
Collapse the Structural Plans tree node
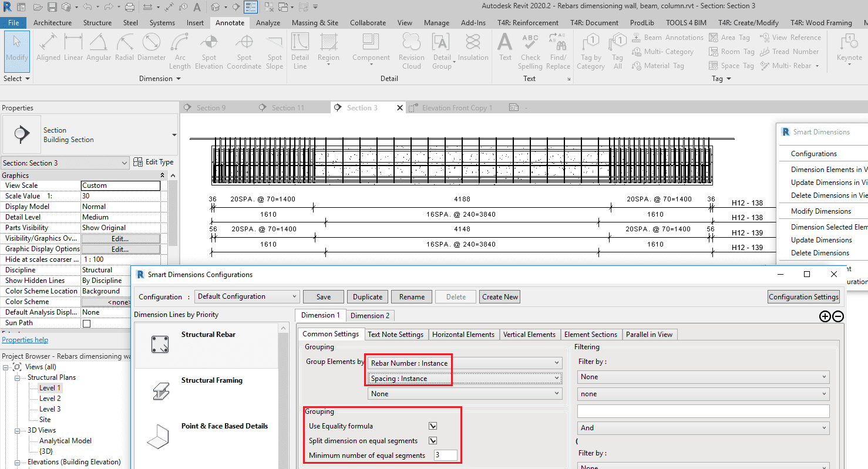coord(18,377)
